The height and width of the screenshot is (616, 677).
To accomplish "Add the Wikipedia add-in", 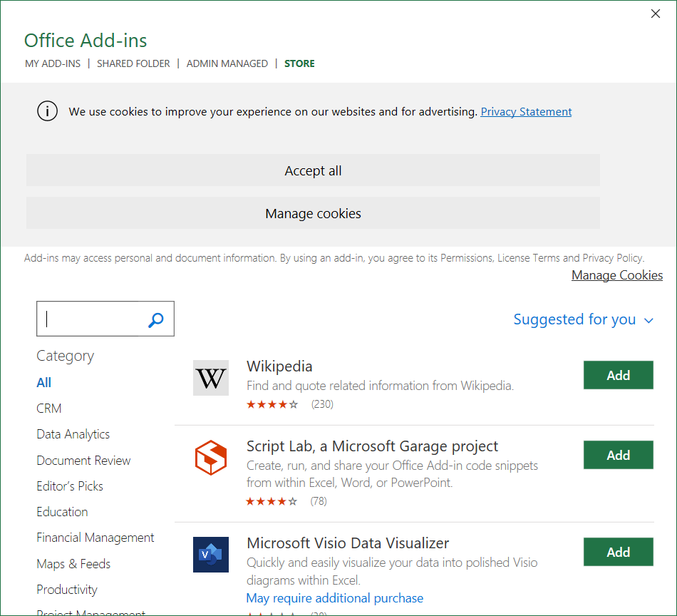I will click(618, 375).
